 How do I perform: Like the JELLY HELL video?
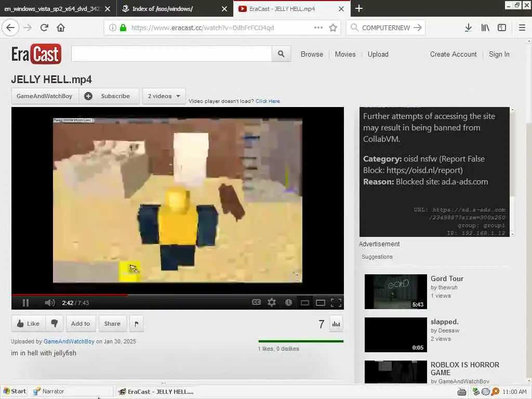tap(28, 323)
